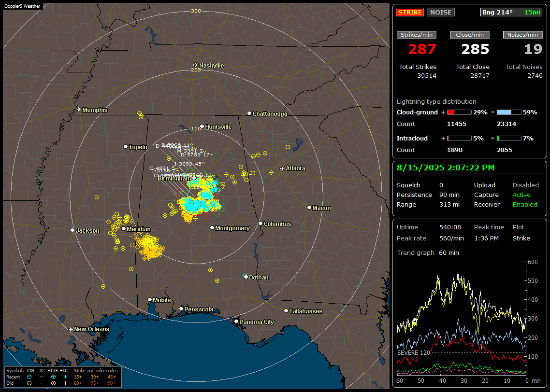
Task: Click the Atlanta airport plane icon
Action: click(282, 168)
